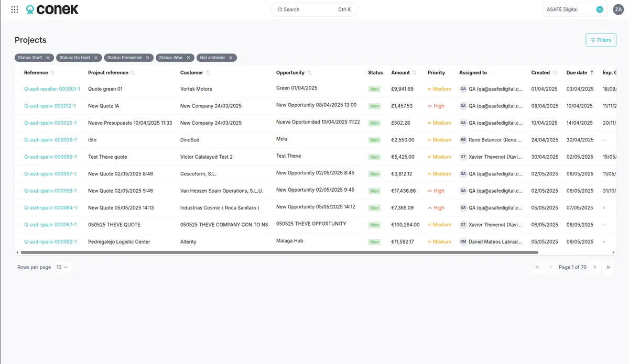Image resolution: width=629 pixels, height=364 pixels.
Task: Toggle Due date sort arrow
Action: click(592, 73)
